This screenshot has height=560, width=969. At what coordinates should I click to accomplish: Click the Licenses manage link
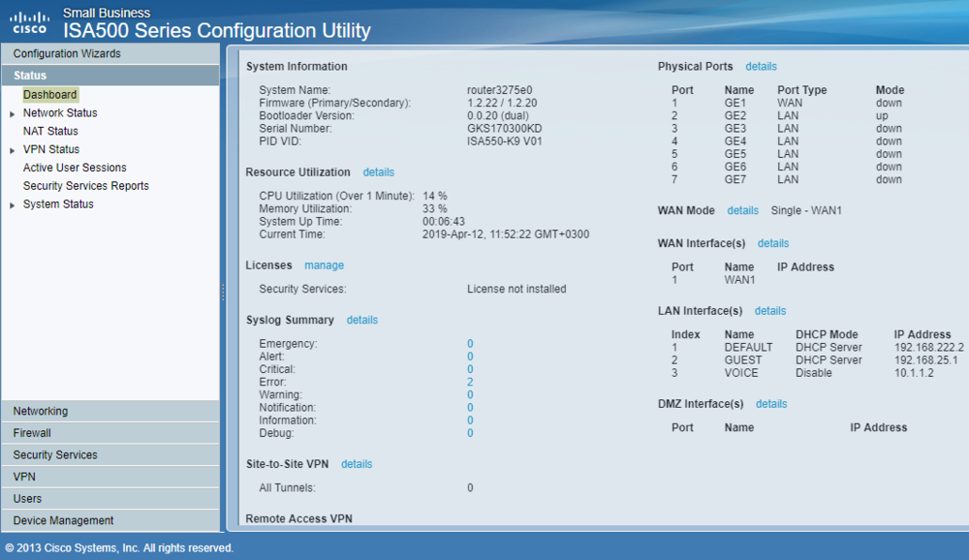pyautogui.click(x=324, y=265)
